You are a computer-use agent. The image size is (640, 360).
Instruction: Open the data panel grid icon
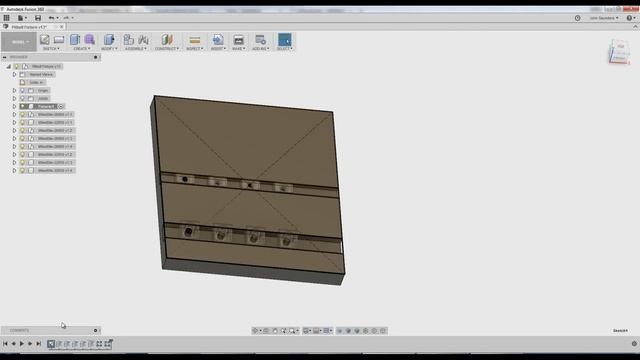[7, 18]
